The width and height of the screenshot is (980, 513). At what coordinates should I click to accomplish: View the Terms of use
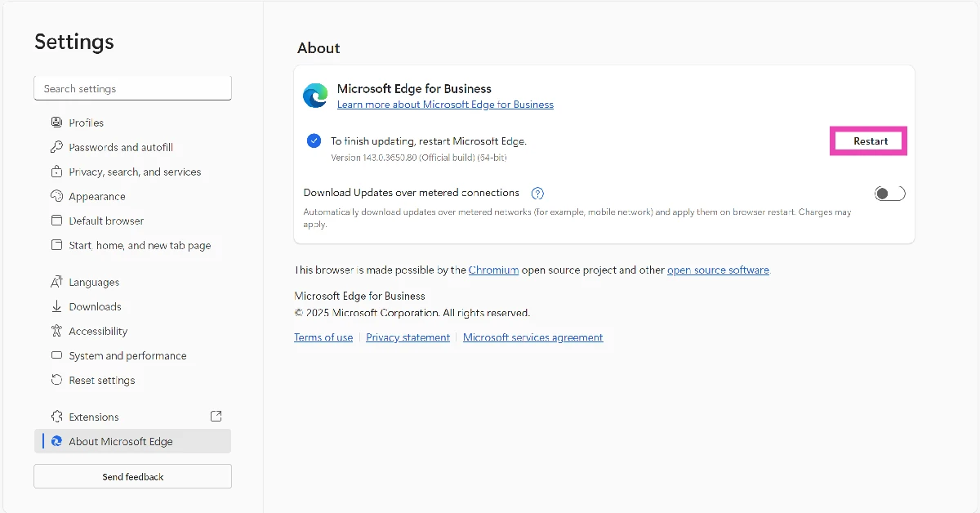tap(323, 337)
